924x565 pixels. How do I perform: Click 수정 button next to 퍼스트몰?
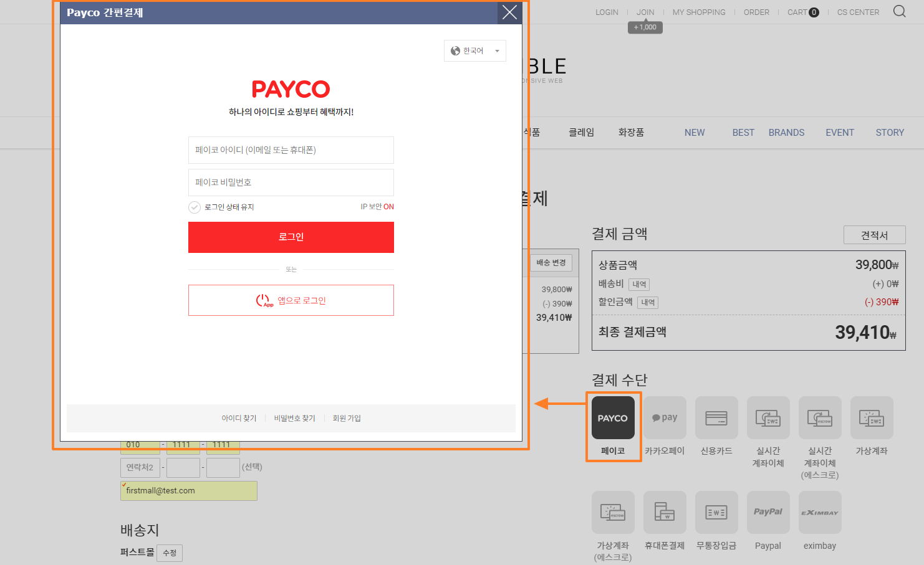coord(170,553)
